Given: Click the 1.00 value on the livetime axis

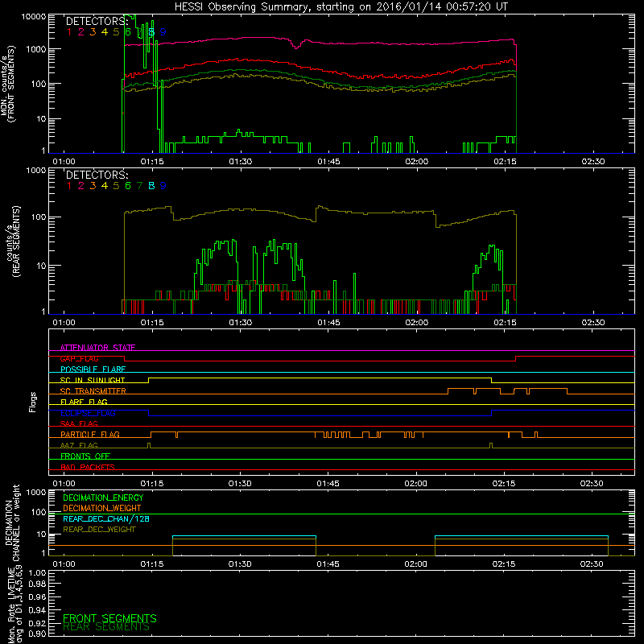Looking at the screenshot, I should tap(37, 572).
